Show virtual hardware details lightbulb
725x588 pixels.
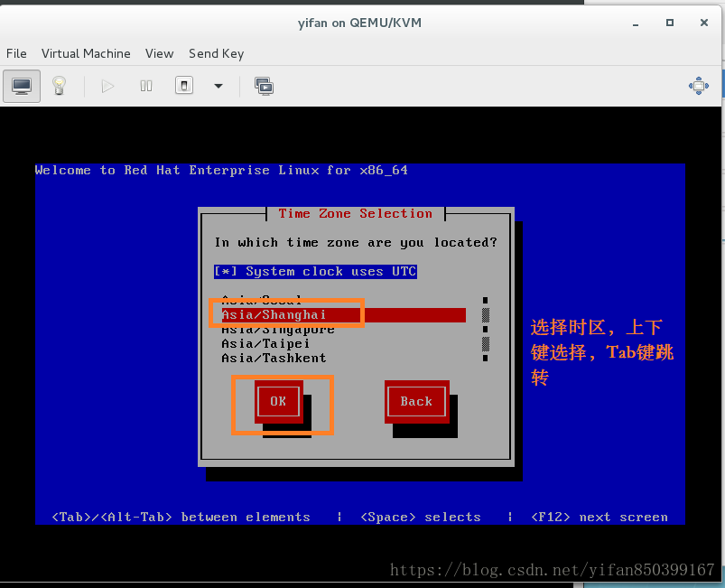click(59, 86)
